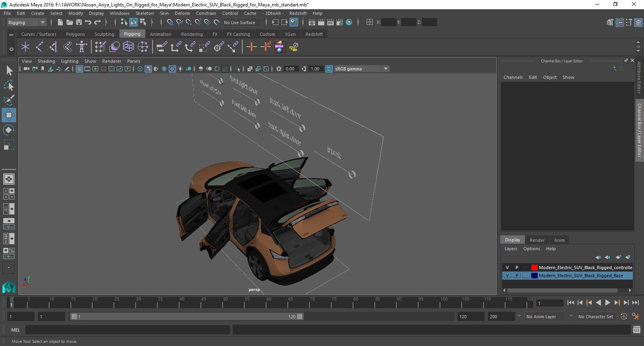Toggle playback P of controllers layer
The image size is (644, 346).
(x=517, y=268)
